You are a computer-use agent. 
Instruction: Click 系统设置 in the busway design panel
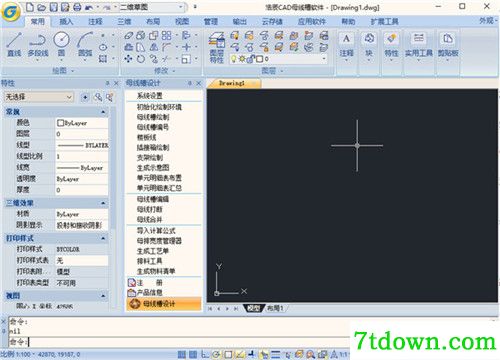(150, 96)
